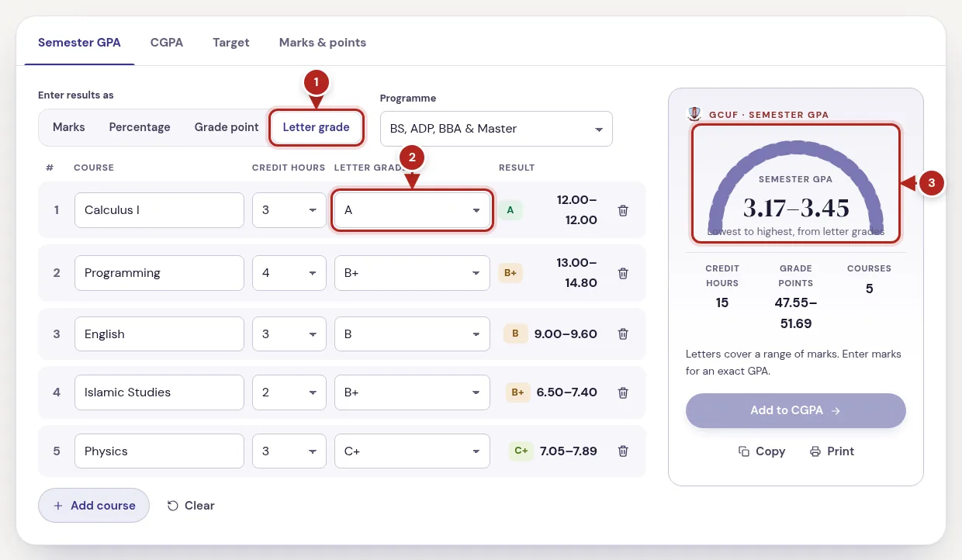Switch to the CGPA tab

point(167,43)
